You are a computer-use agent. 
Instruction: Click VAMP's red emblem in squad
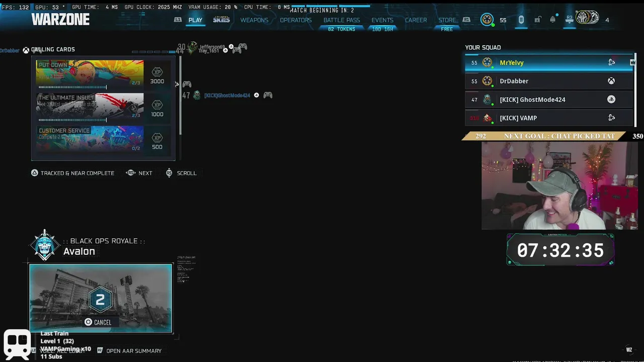(x=487, y=118)
